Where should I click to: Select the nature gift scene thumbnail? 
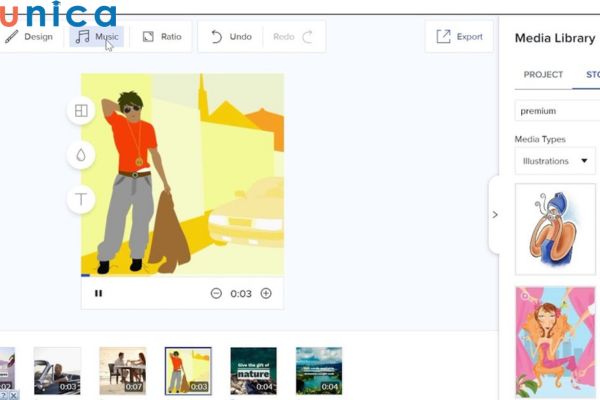coord(253,371)
